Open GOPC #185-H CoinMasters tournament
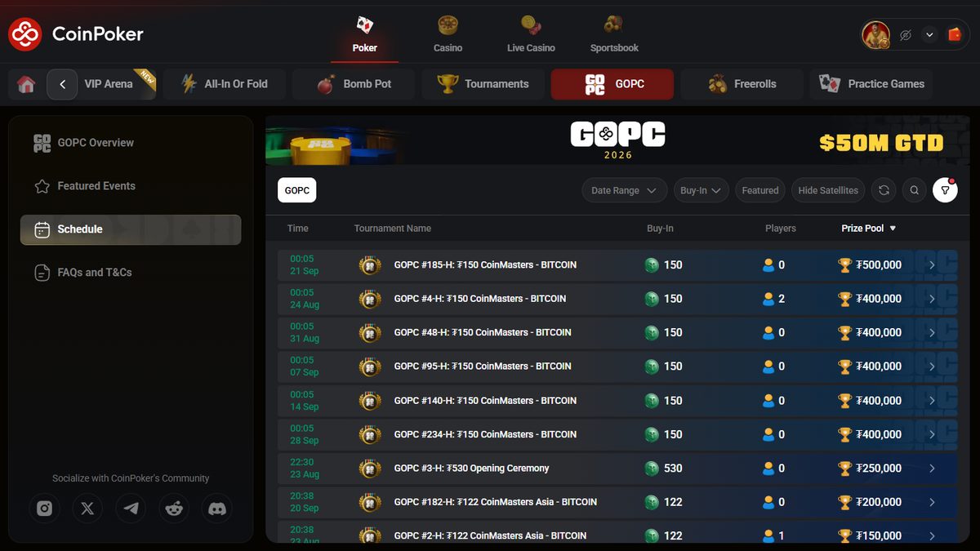 (x=617, y=265)
